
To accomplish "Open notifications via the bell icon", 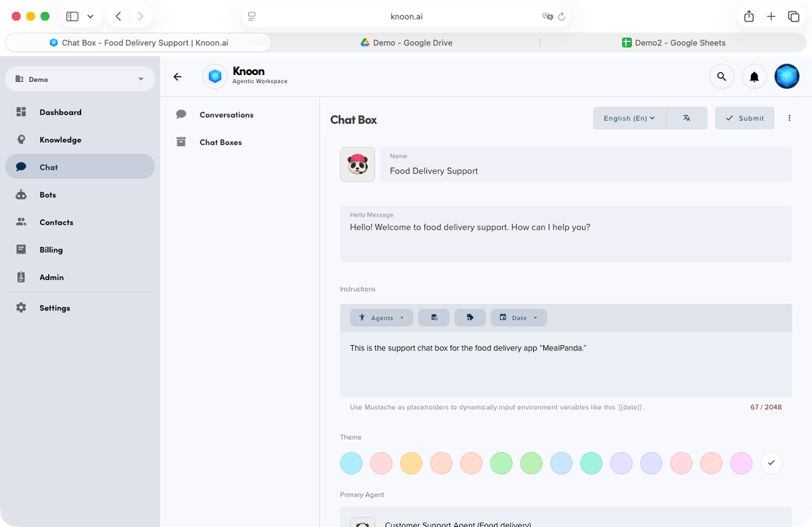I will coord(754,76).
